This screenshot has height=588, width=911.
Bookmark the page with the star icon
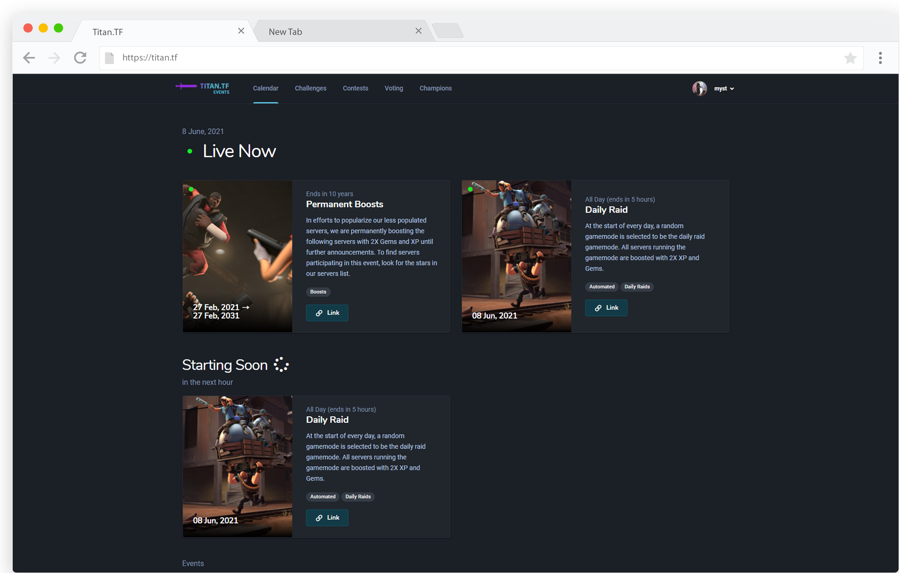tap(850, 58)
